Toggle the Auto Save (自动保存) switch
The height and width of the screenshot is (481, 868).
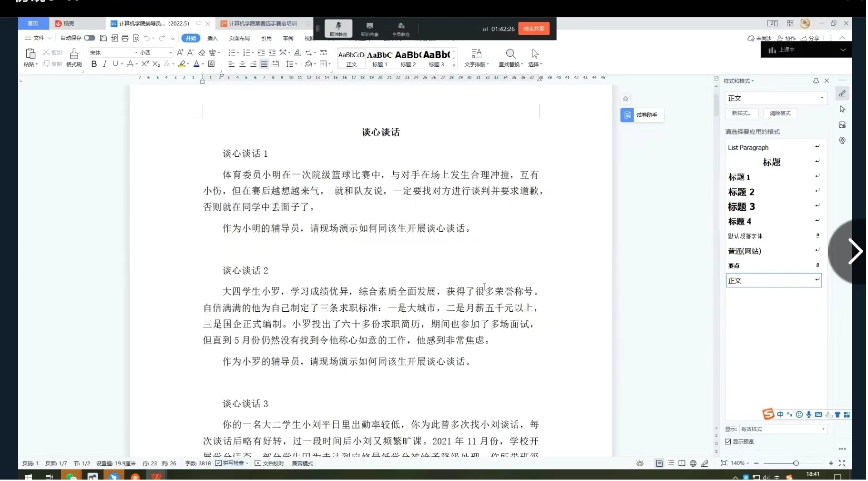point(90,38)
